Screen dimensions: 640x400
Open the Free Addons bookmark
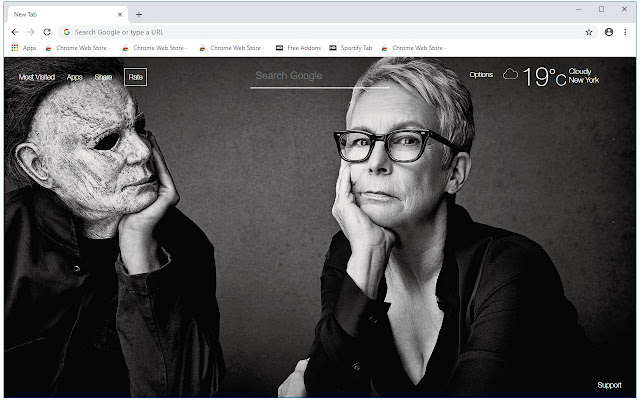(298, 48)
